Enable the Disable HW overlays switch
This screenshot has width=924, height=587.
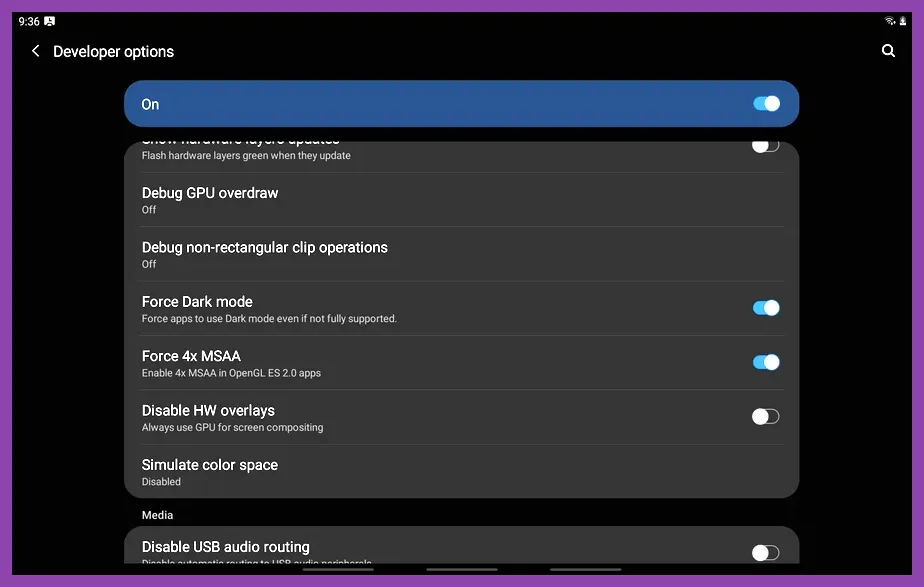point(765,417)
